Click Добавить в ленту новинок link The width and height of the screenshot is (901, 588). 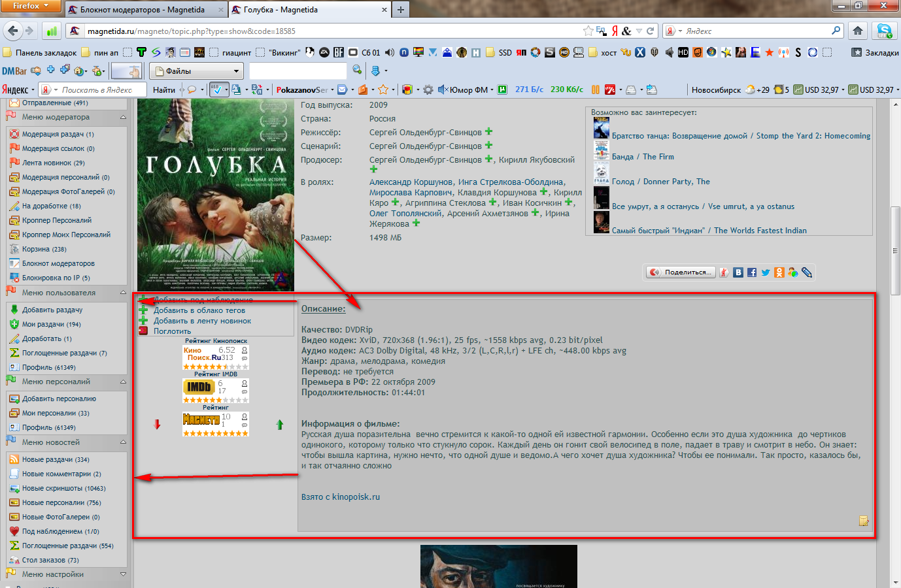[202, 321]
